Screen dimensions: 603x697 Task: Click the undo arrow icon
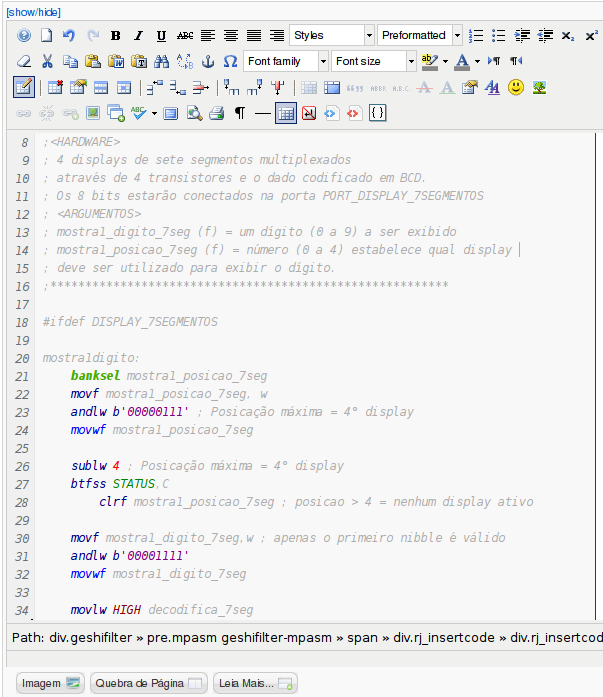click(69, 36)
